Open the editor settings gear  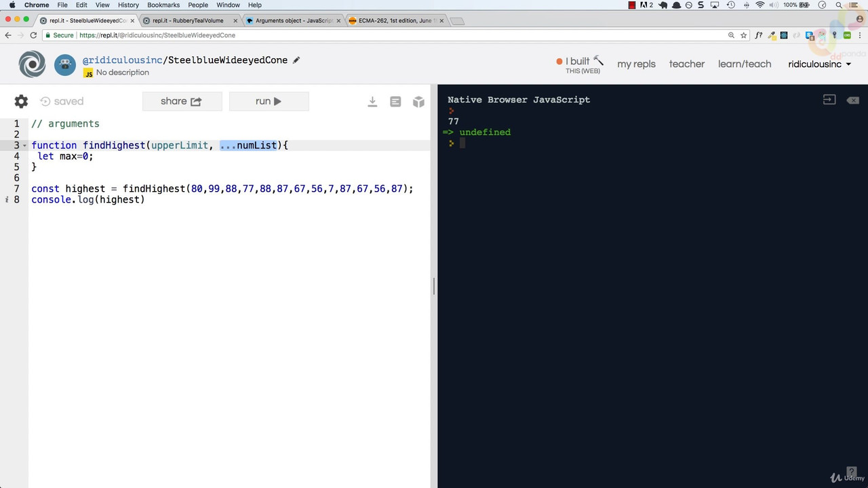click(x=21, y=101)
